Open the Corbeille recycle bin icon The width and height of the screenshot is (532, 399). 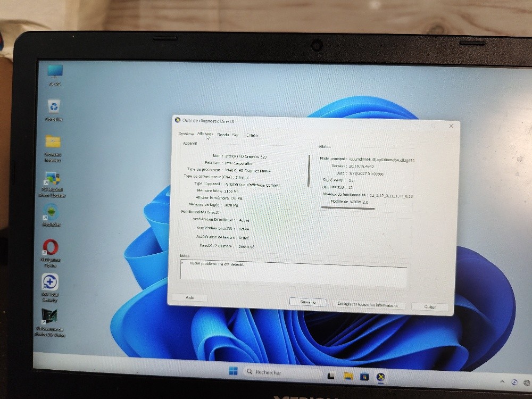(x=54, y=110)
